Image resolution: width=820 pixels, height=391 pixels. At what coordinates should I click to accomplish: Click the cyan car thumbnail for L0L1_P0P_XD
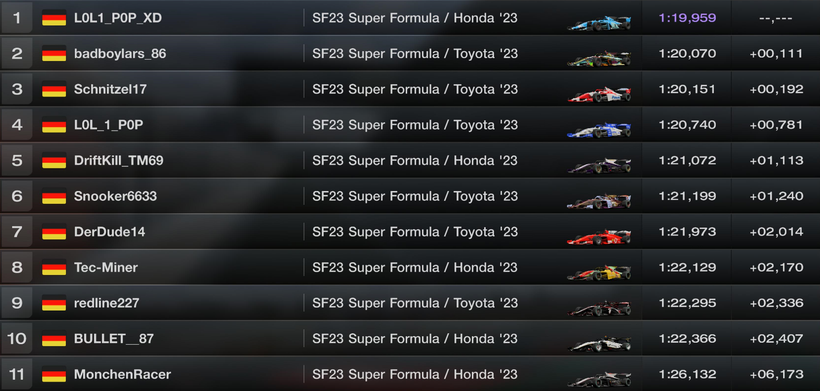(599, 23)
